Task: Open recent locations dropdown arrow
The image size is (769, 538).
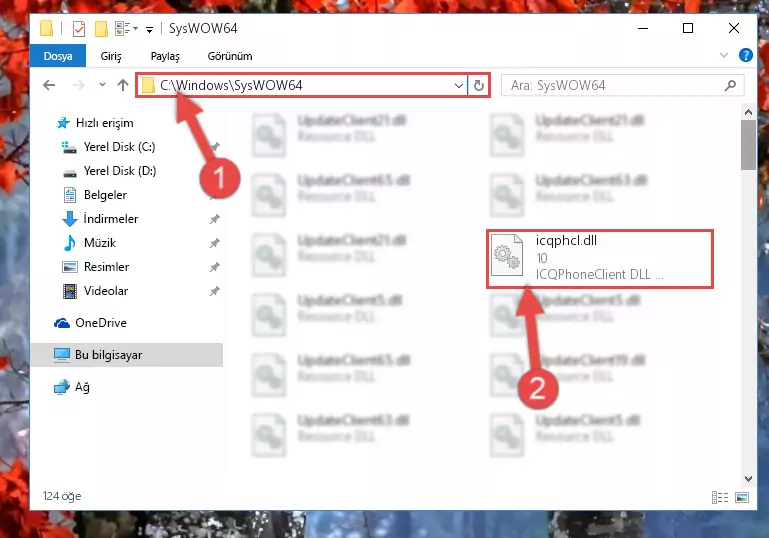Action: pyautogui.click(x=102, y=85)
